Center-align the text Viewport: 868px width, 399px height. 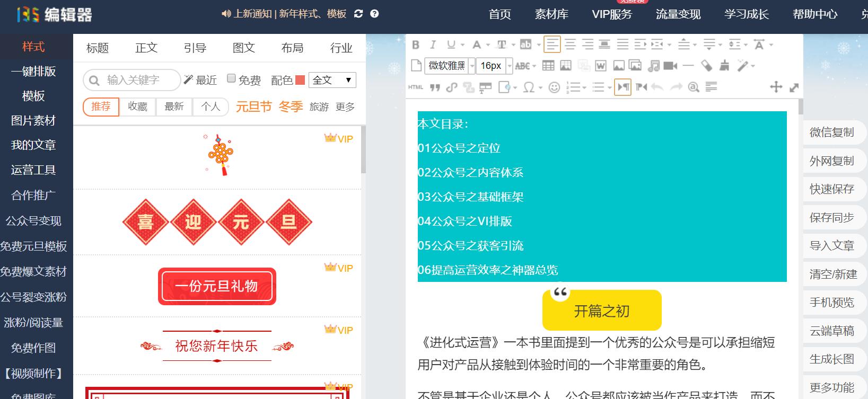(x=570, y=45)
